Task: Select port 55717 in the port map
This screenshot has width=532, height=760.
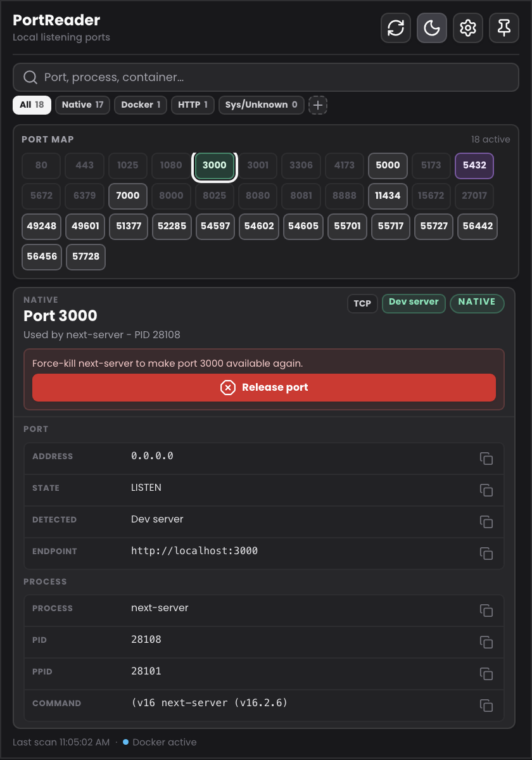Action: coord(391,226)
